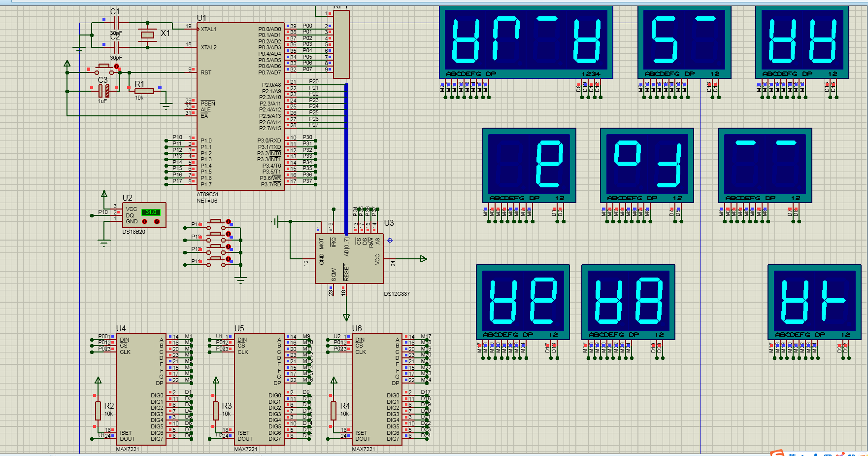Select the four-digit display labeled 1234
The image size is (868, 456).
pyautogui.click(x=526, y=42)
